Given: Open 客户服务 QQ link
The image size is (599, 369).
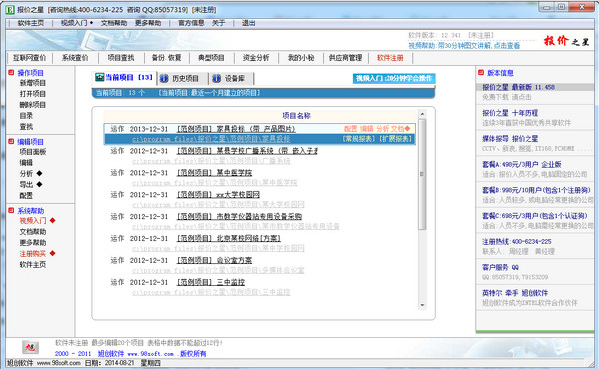Looking at the screenshot, I should (500, 267).
